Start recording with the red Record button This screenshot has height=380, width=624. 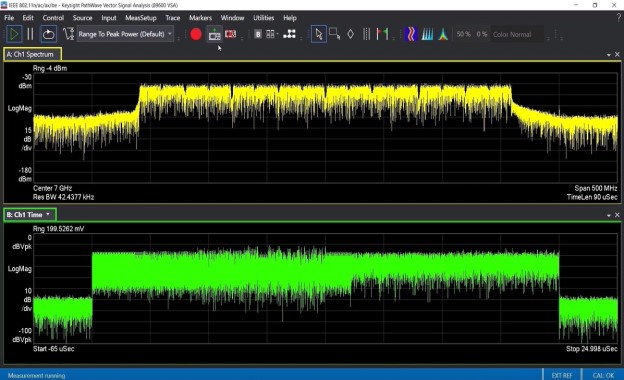coord(196,34)
